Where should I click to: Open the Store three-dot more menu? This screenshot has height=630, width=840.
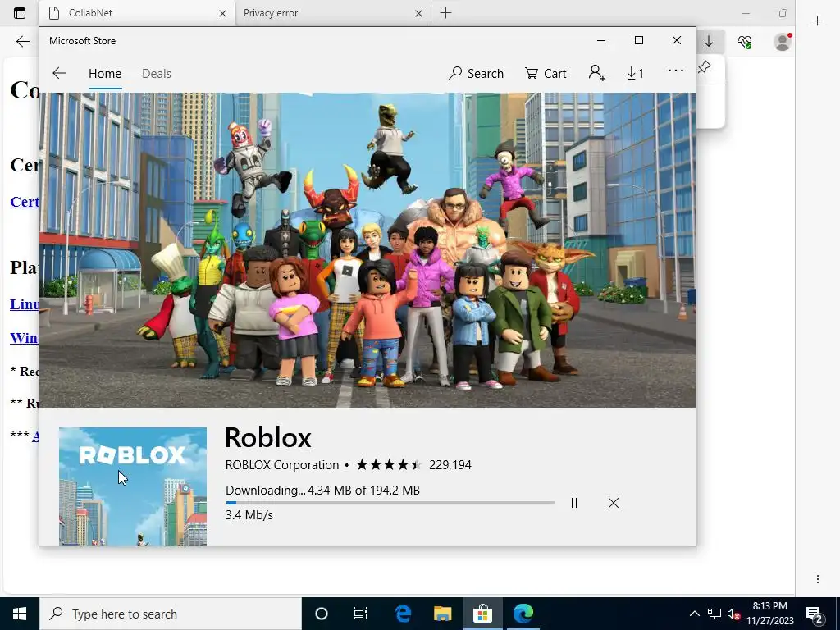click(676, 71)
